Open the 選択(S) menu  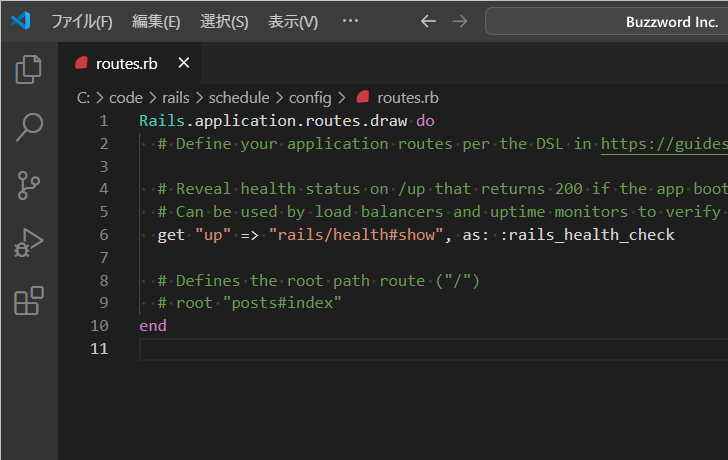click(x=224, y=21)
